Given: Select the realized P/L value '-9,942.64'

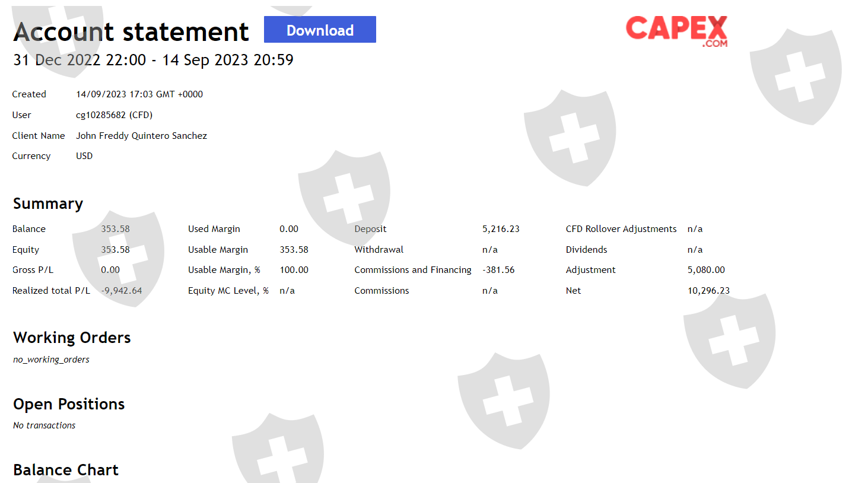Looking at the screenshot, I should click(122, 291).
